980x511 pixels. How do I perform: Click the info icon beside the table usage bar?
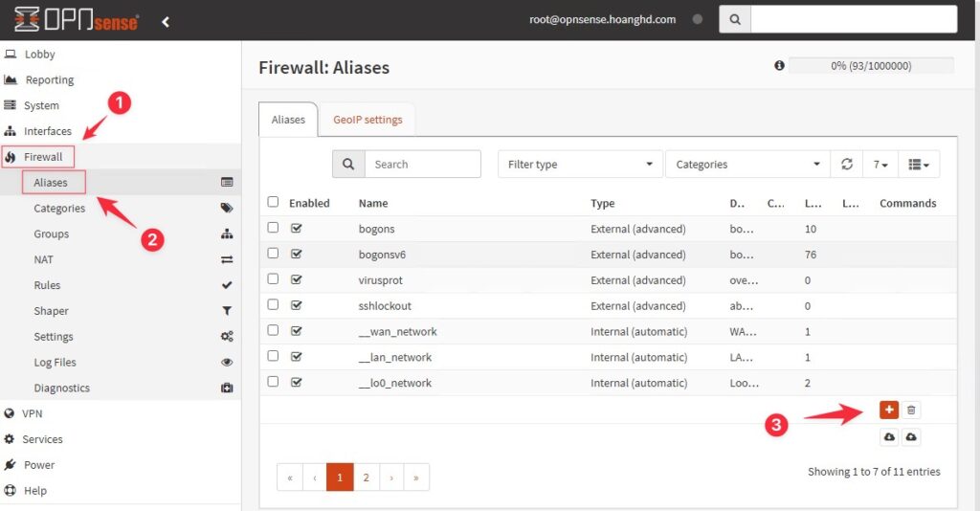pos(779,65)
